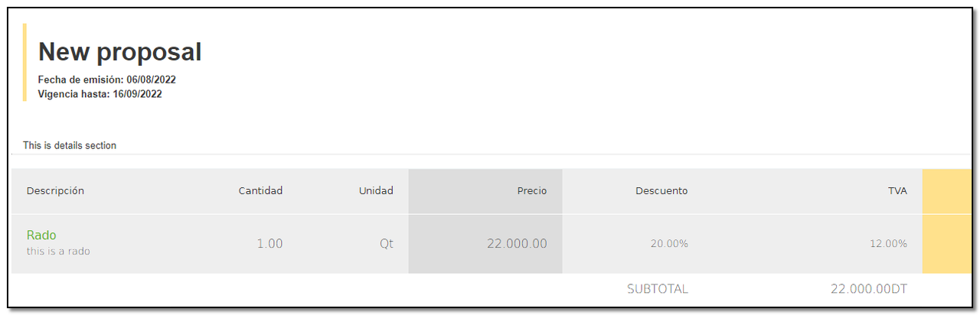Image resolution: width=980 pixels, height=315 pixels.
Task: Open the Rado item link
Action: pyautogui.click(x=41, y=235)
